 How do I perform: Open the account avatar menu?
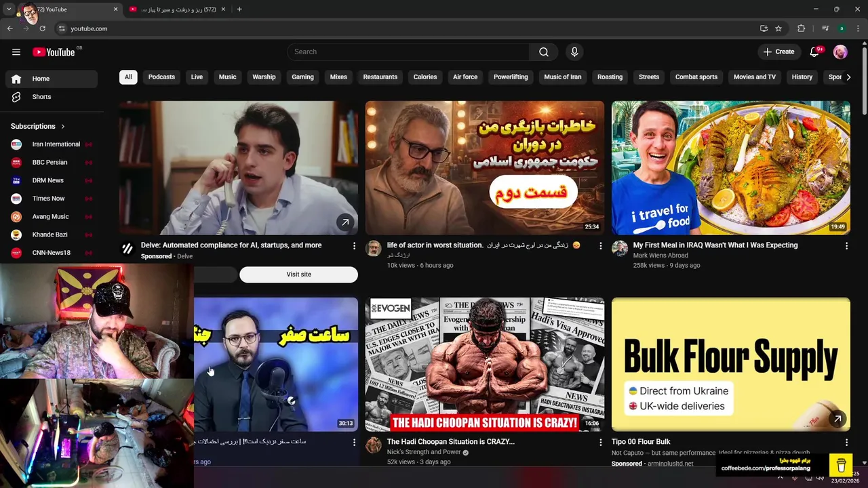point(840,52)
